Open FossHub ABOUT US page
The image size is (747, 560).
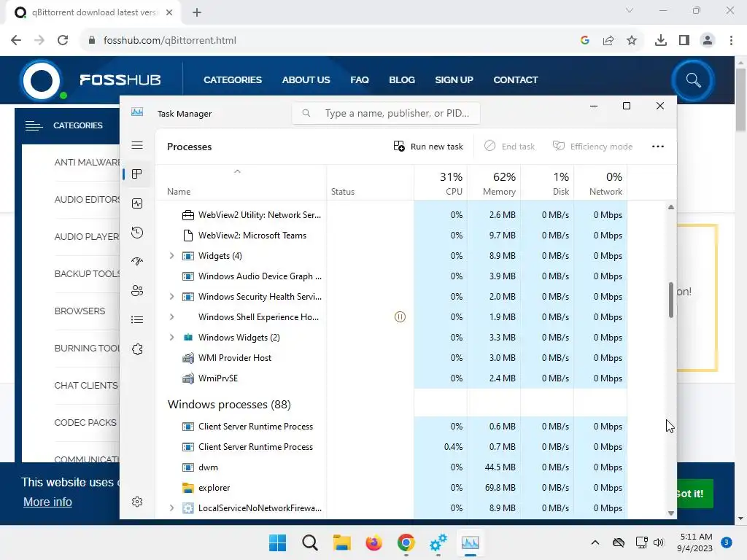306,80
